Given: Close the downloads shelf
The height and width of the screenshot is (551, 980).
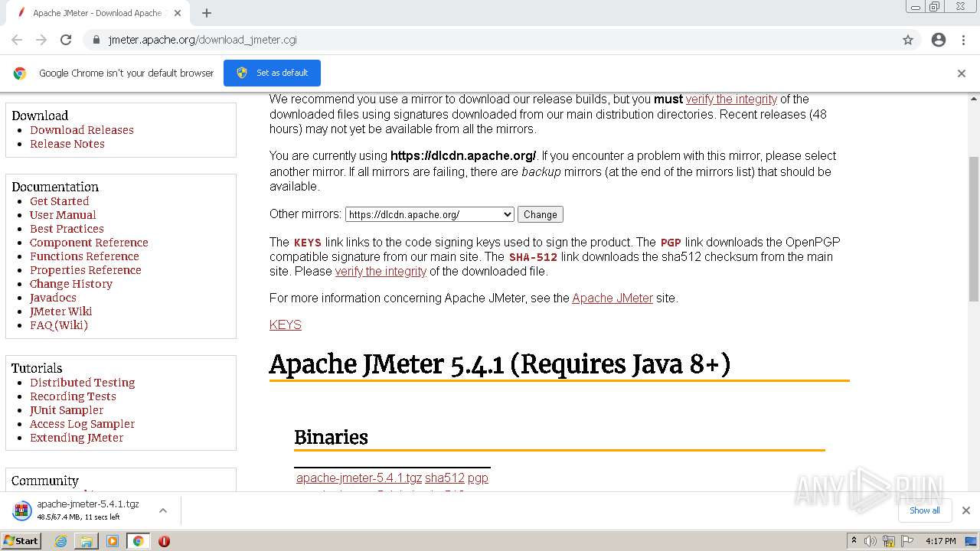Looking at the screenshot, I should [966, 510].
